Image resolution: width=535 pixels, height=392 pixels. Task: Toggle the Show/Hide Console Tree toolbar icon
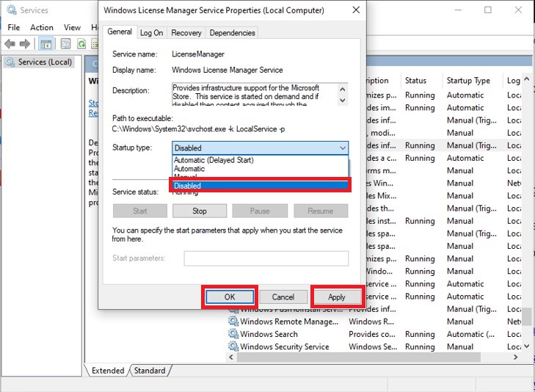pos(46,43)
